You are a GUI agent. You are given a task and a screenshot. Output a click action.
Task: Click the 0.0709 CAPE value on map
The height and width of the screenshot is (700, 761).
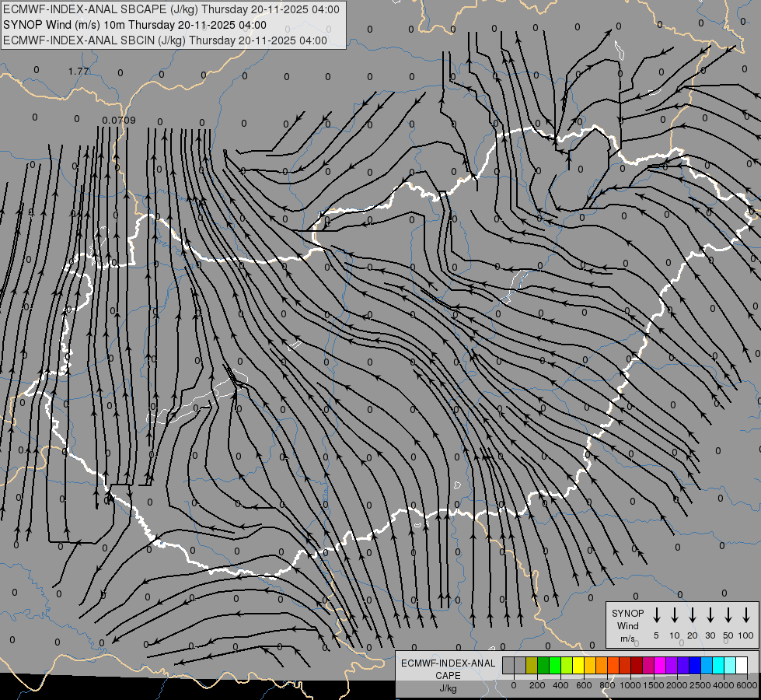tap(119, 120)
